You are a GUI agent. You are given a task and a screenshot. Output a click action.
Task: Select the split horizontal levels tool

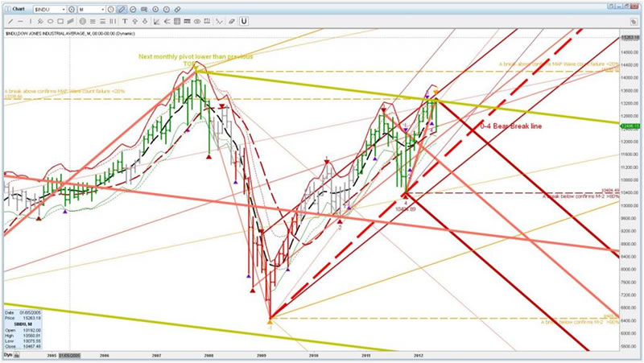tap(102, 22)
